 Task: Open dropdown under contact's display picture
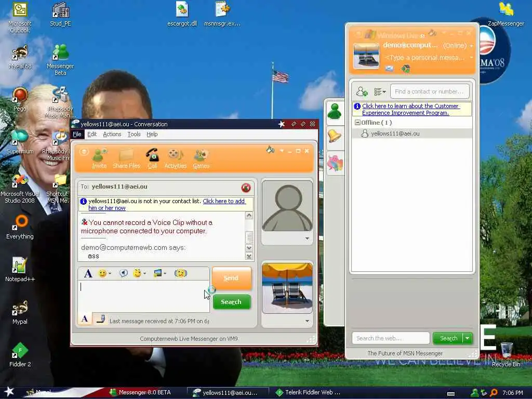307,238
